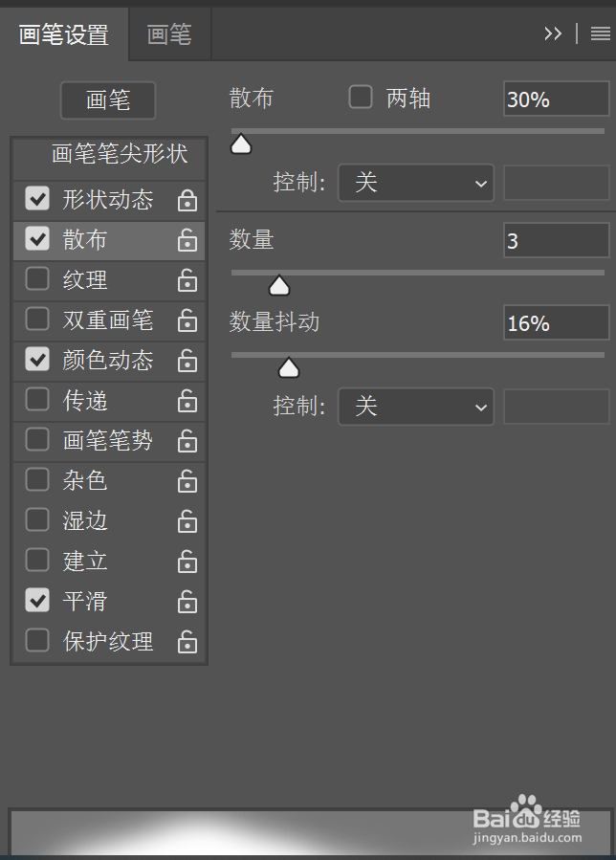
Task: Click lock icon next to 颜色动态
Action: (x=187, y=361)
